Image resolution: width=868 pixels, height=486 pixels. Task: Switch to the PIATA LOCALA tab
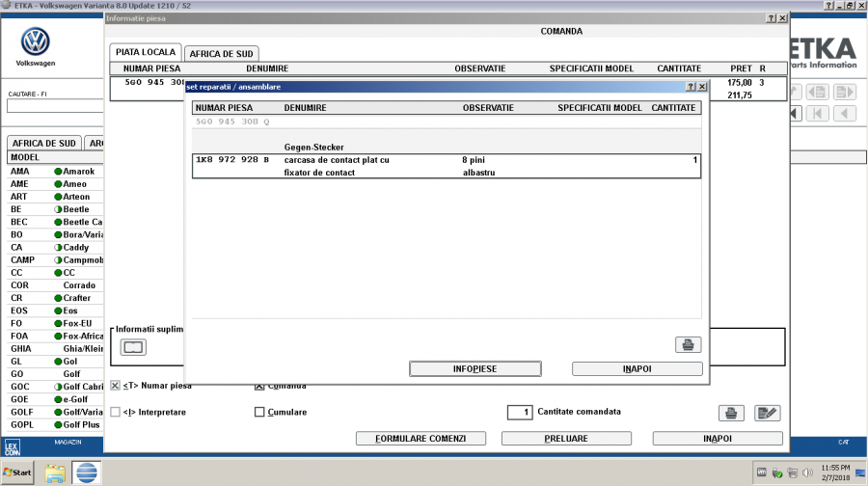click(144, 52)
